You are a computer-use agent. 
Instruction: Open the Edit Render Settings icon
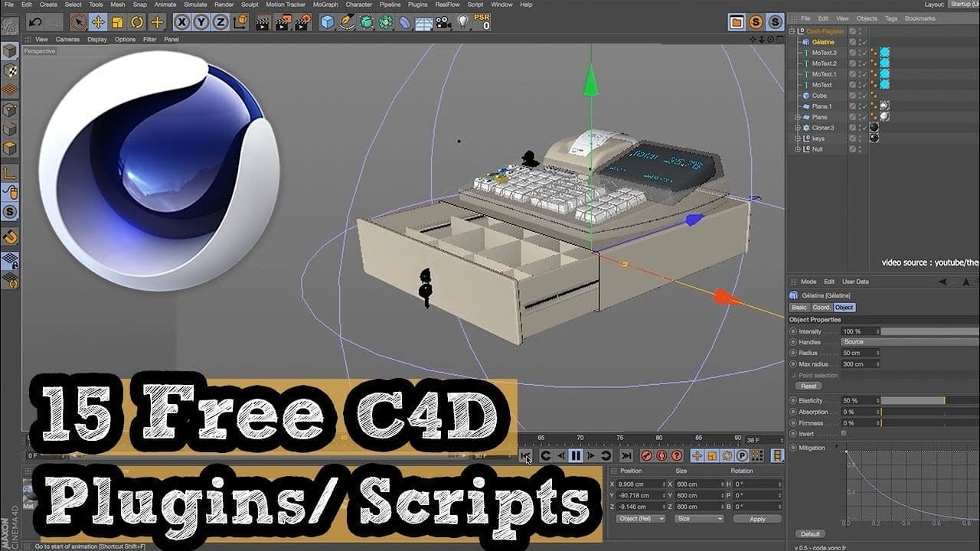[302, 23]
